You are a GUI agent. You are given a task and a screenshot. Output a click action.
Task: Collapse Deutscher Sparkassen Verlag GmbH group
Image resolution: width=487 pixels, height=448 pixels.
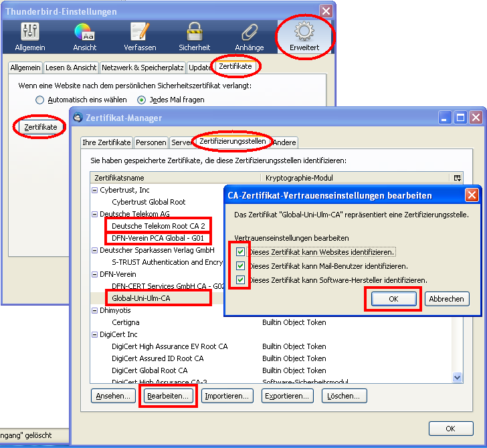pyautogui.click(x=95, y=250)
